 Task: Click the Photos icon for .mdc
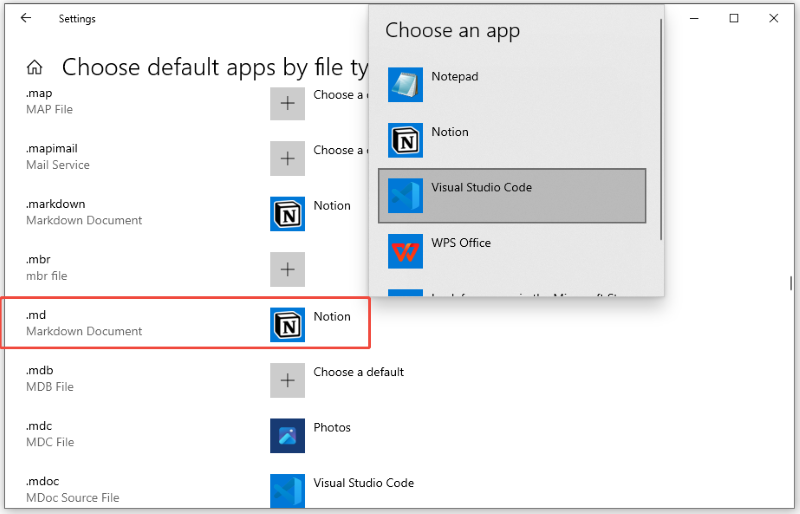tap(287, 436)
